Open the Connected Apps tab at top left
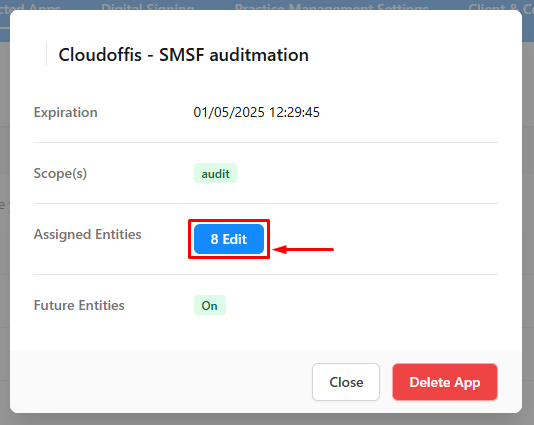 coord(30,6)
